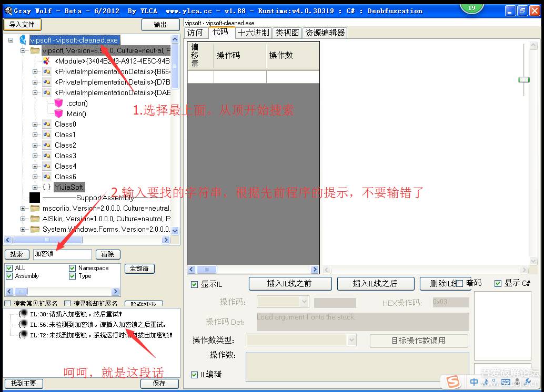Expand the YiJiaSoft namespace node
Viewport: 544px width, 392px height.
pyautogui.click(x=35, y=187)
